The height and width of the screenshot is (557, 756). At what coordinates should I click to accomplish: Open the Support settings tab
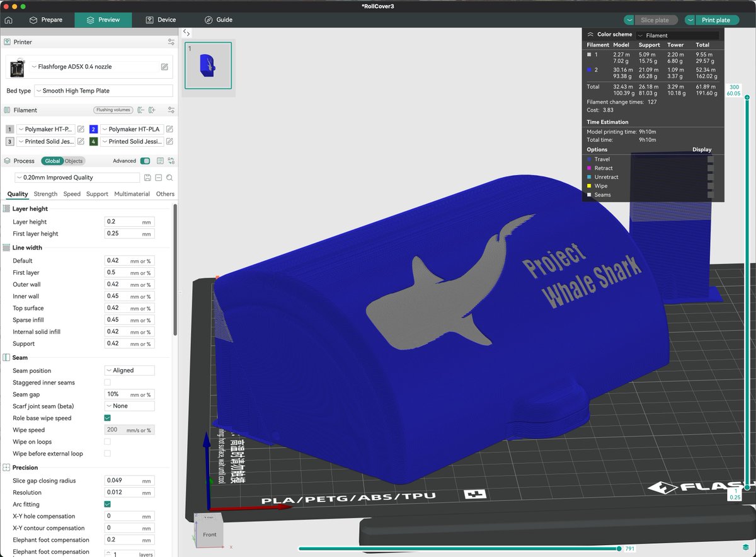coord(97,194)
